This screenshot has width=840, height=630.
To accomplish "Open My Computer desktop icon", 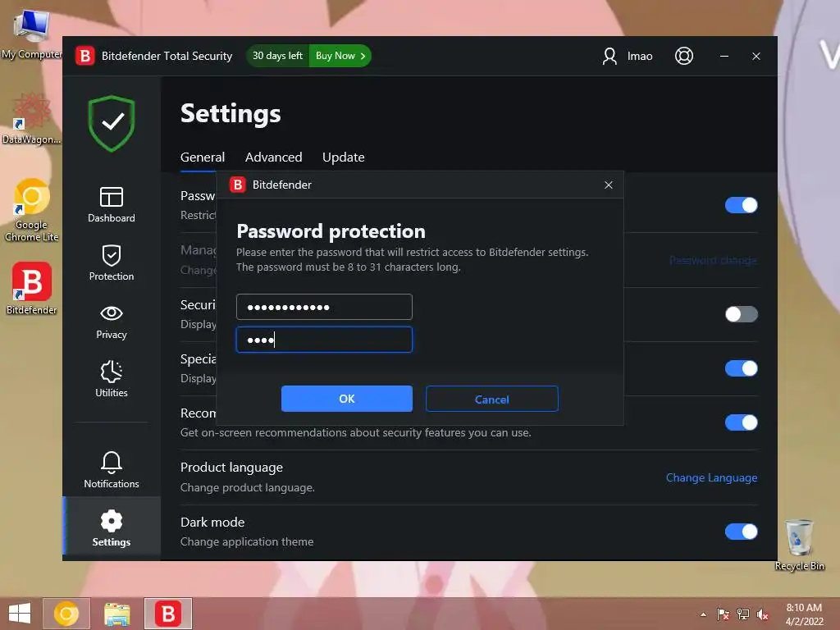I will (x=31, y=34).
